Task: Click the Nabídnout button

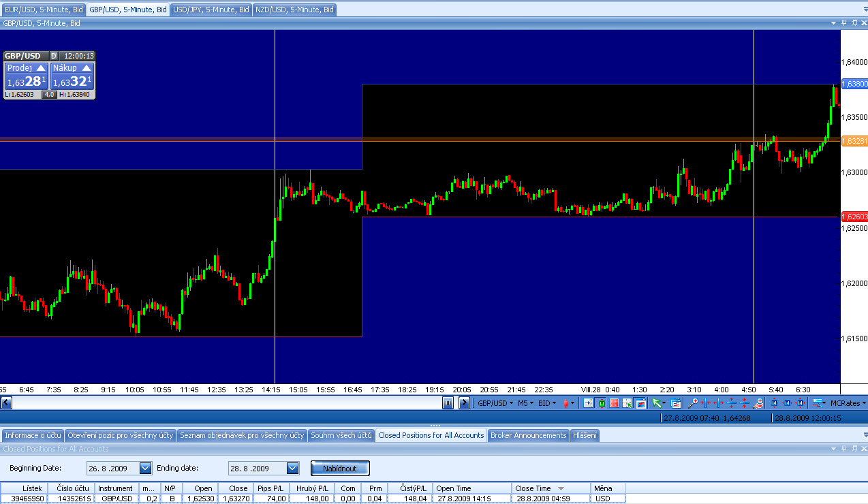Action: click(340, 469)
